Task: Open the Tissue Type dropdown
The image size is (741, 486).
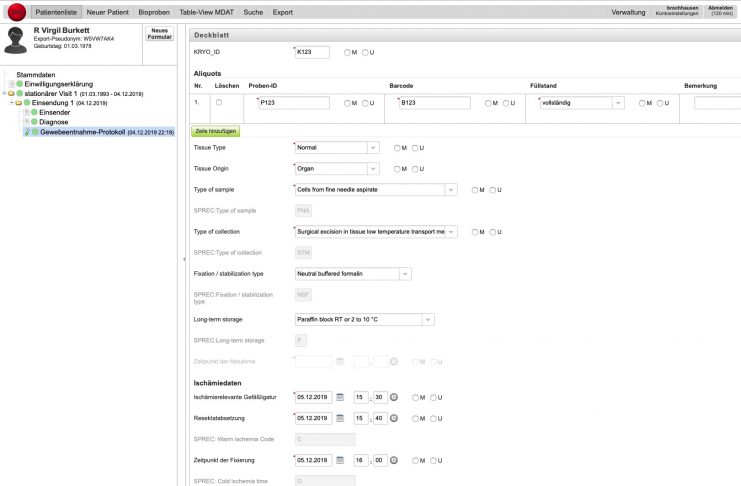Action: [373, 148]
